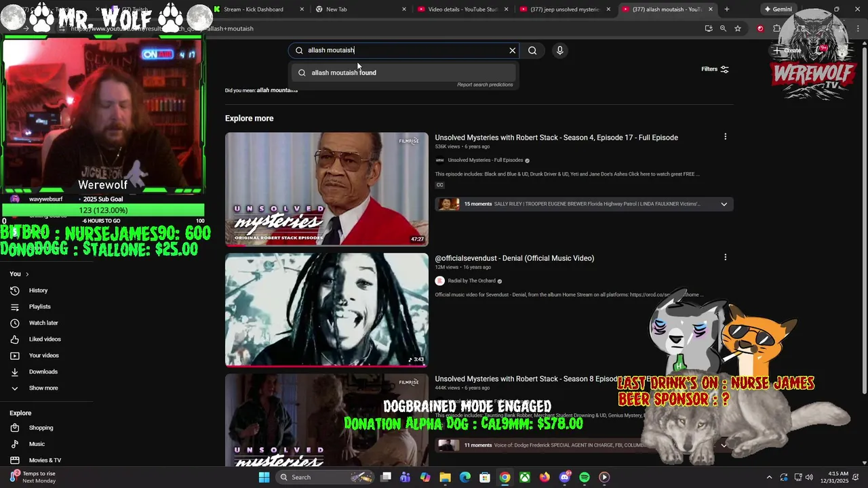Image resolution: width=868 pixels, height=488 pixels.
Task: Switch to 'Video details - YouTube Studio' tab
Action: click(462, 9)
